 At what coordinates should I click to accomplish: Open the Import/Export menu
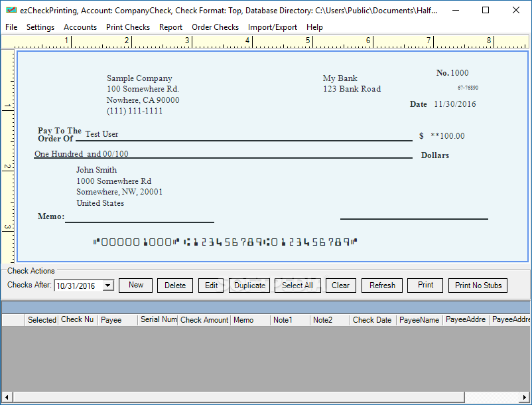[x=273, y=27]
